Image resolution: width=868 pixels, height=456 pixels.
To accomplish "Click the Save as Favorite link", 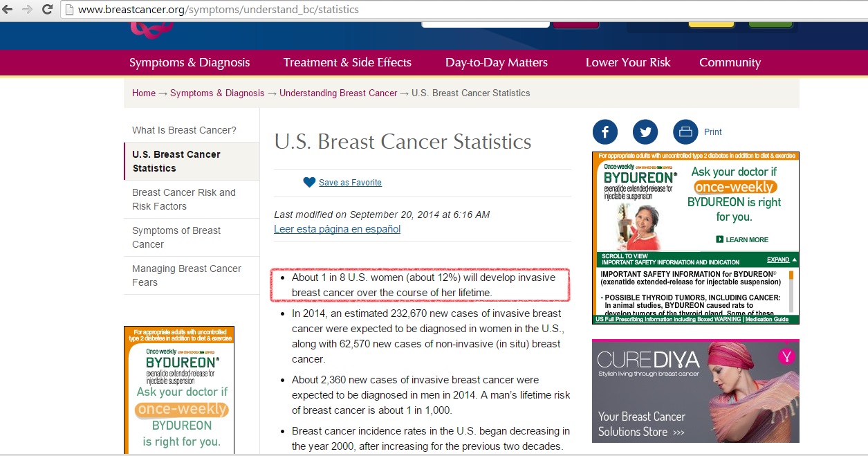I will [350, 183].
